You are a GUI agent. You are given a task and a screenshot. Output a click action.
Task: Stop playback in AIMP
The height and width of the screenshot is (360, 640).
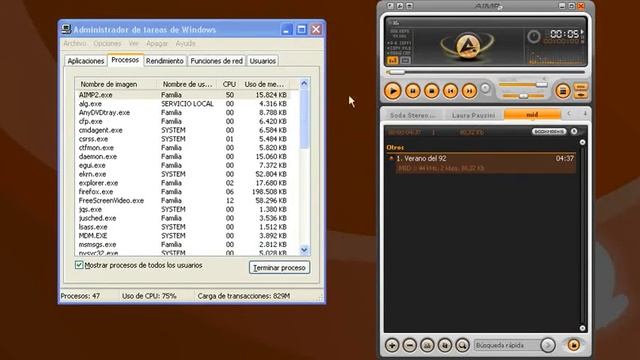tap(431, 91)
